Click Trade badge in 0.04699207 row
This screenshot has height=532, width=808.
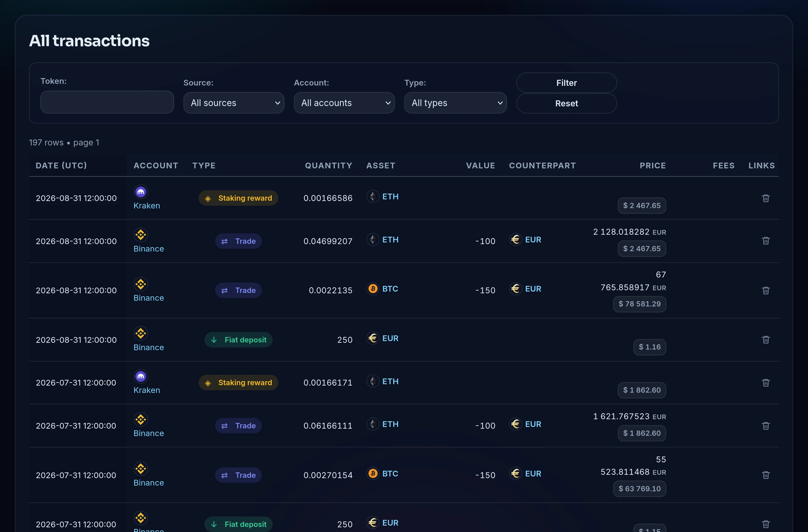238,241
